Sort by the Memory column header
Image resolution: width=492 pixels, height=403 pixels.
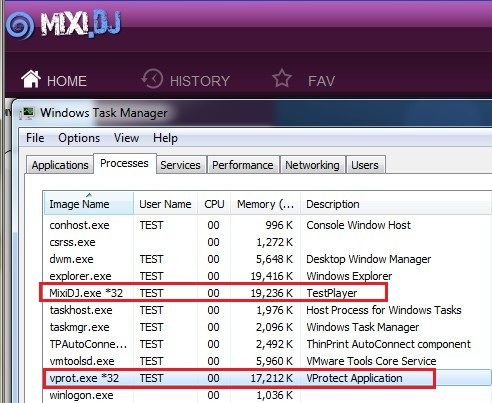pyautogui.click(x=265, y=203)
